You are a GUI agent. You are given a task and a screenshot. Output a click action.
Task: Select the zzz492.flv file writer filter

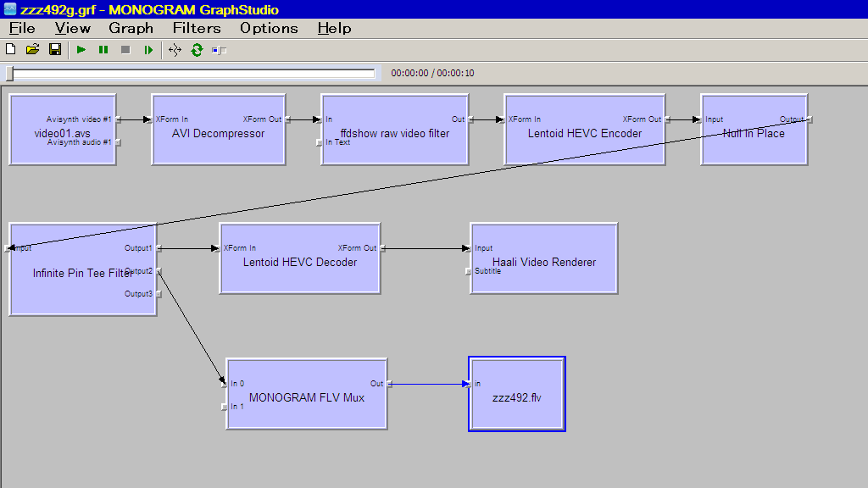click(517, 394)
